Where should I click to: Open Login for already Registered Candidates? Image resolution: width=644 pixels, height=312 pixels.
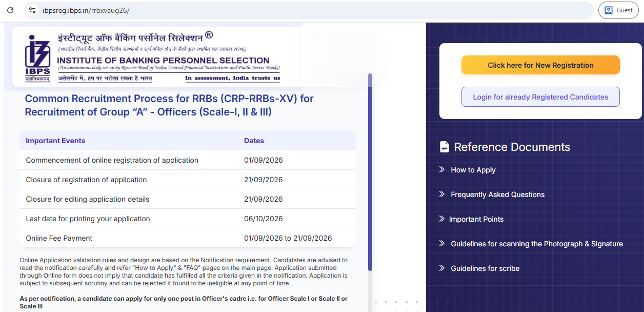pyautogui.click(x=540, y=97)
